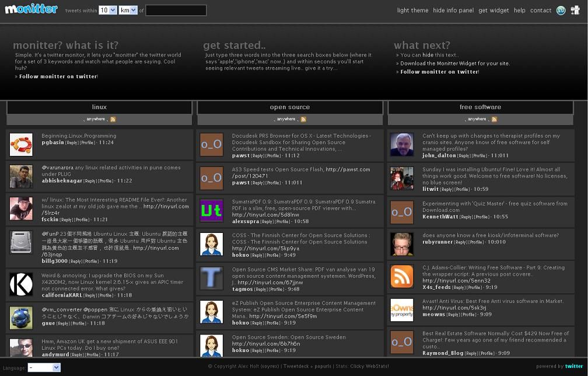This screenshot has height=376, width=588.
Task: Switch to light theme
Action: (412, 11)
